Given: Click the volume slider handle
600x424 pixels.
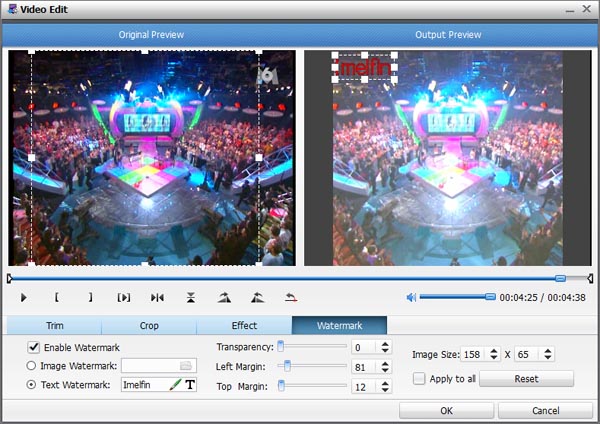Looking at the screenshot, I should [x=490, y=297].
